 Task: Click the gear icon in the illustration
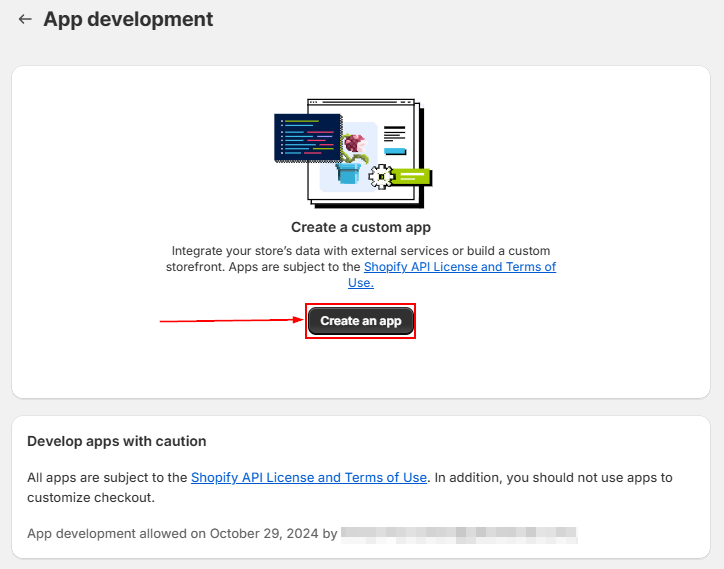click(x=379, y=177)
